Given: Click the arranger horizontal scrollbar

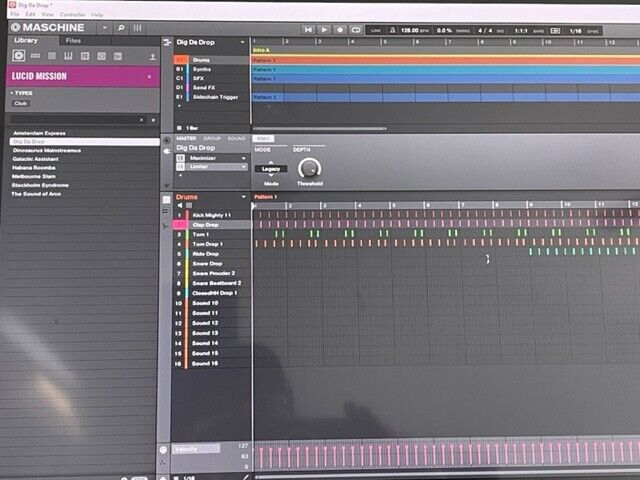Looking at the screenshot, I should pos(319,129).
